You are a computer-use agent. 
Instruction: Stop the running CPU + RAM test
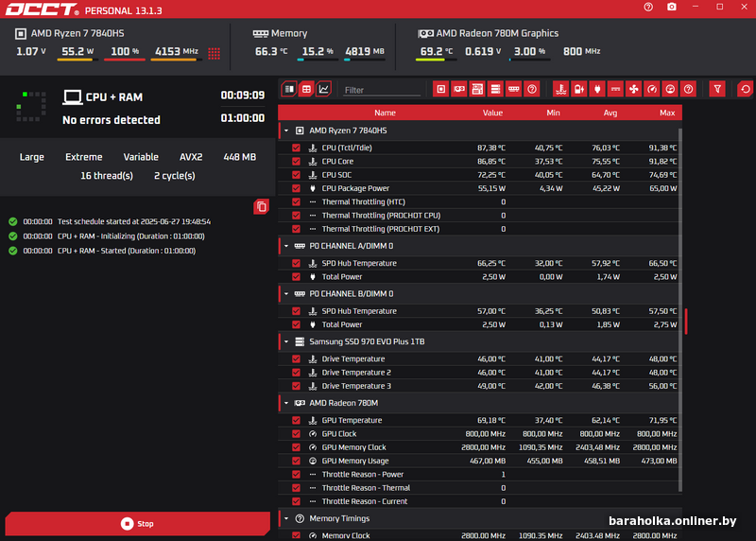(137, 524)
